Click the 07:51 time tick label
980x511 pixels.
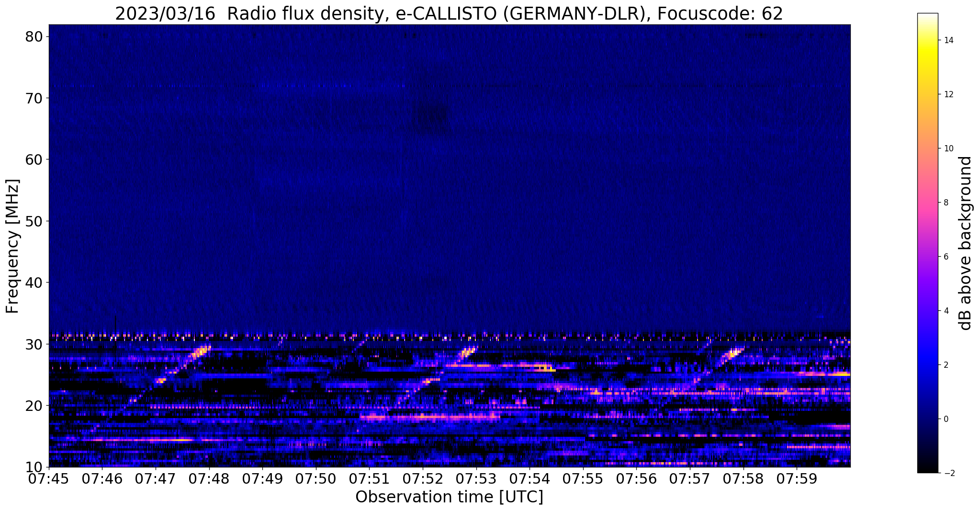point(369,478)
